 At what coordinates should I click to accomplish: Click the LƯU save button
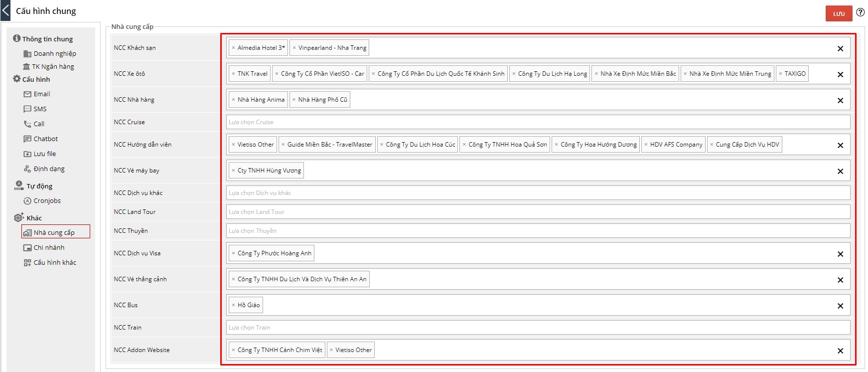(839, 13)
